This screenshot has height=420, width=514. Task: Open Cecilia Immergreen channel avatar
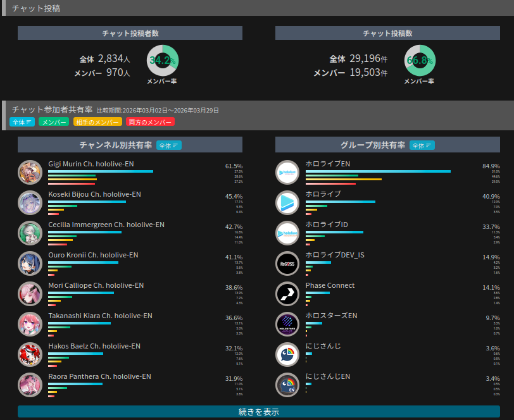pos(30,233)
